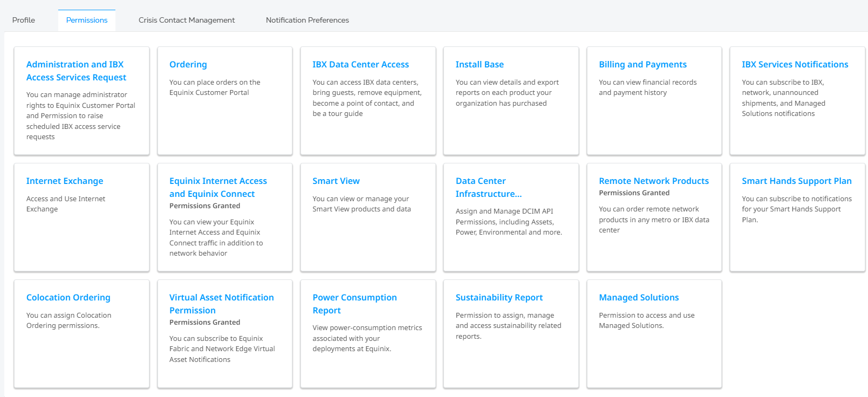Click the Internet Exchange card title

(65, 181)
